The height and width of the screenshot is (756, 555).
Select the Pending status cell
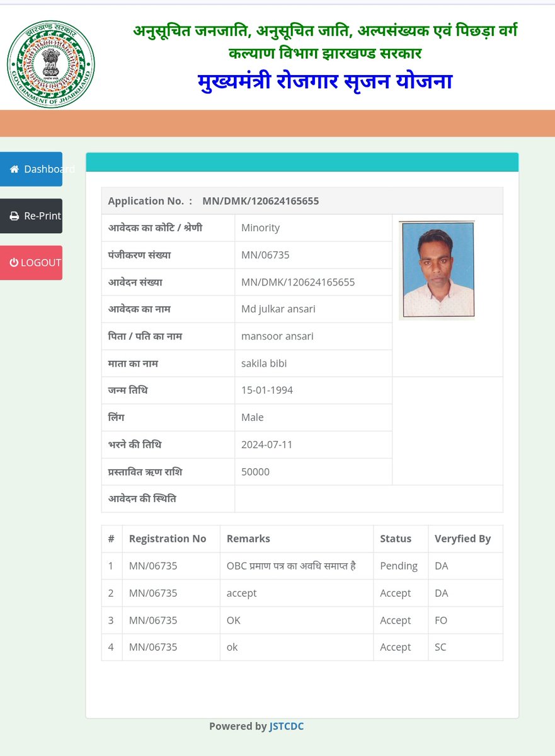click(x=399, y=566)
